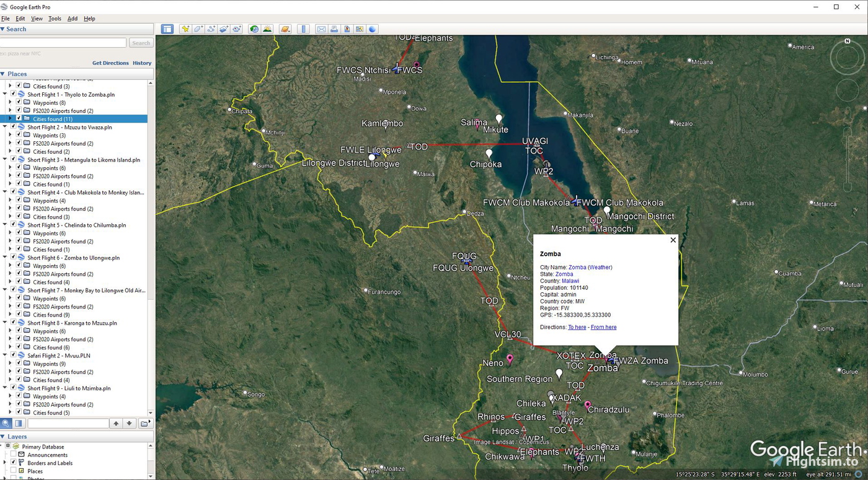Screen dimensions: 868x480
Task: Uncheck Short Flight 2 - Mzuzu to Vwaza checkbox
Action: tap(13, 127)
